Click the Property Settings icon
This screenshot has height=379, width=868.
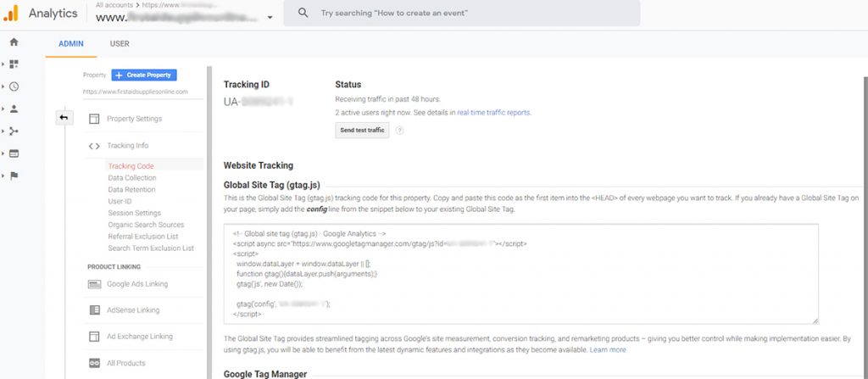tap(95, 119)
